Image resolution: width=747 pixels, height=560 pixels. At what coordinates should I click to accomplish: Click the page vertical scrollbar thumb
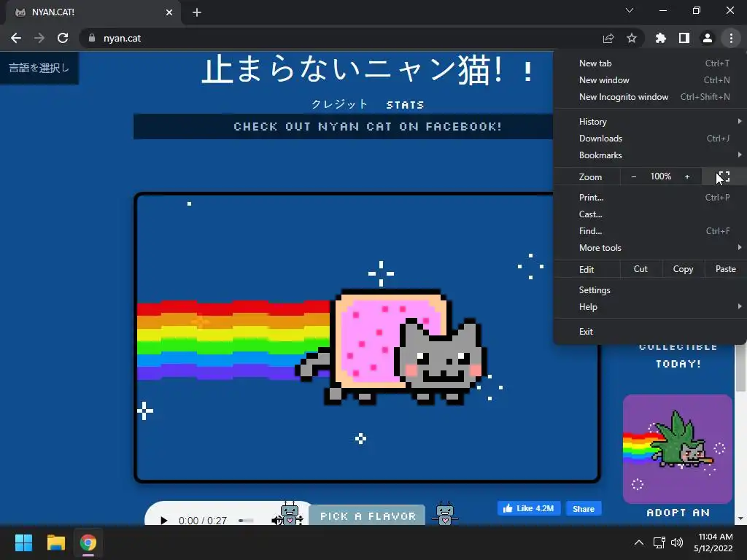pyautogui.click(x=740, y=367)
